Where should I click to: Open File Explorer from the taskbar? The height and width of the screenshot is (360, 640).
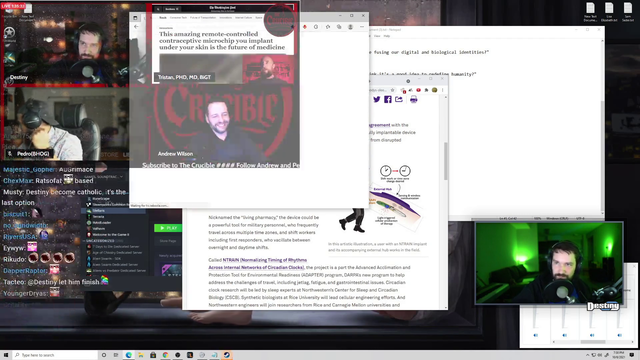click(141, 355)
